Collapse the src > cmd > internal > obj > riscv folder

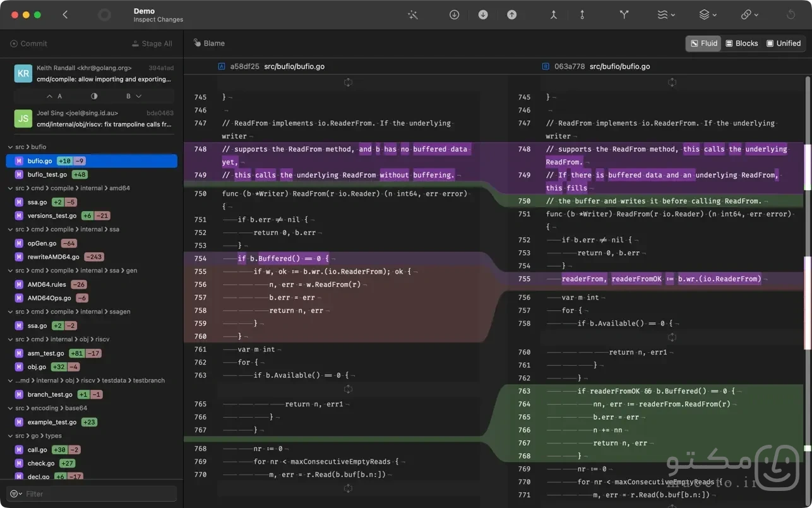tap(11, 339)
